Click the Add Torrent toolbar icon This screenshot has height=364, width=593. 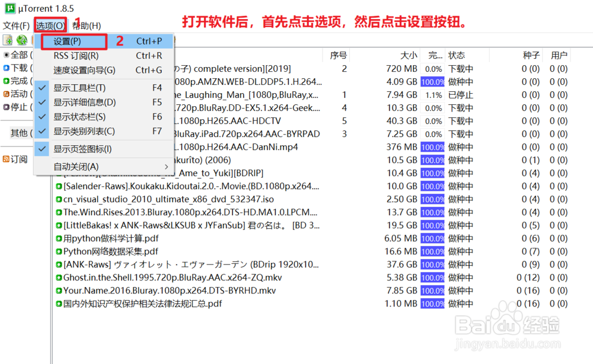point(8,40)
